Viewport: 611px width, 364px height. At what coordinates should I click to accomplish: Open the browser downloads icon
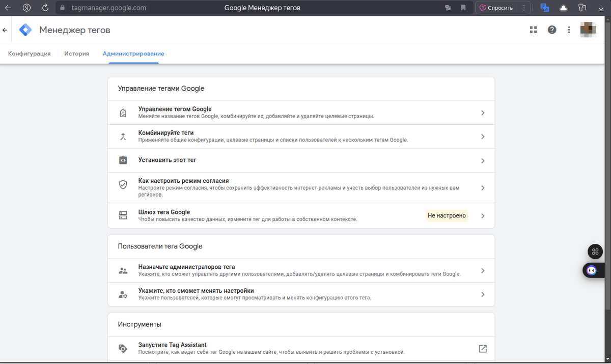[601, 8]
